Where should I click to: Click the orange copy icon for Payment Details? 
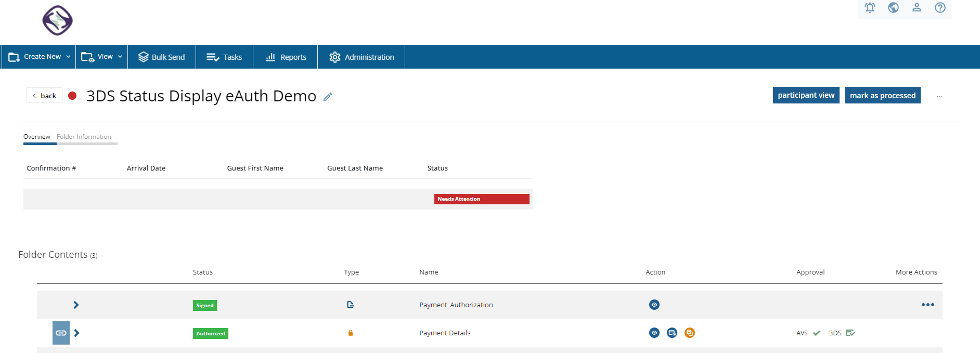(x=690, y=333)
